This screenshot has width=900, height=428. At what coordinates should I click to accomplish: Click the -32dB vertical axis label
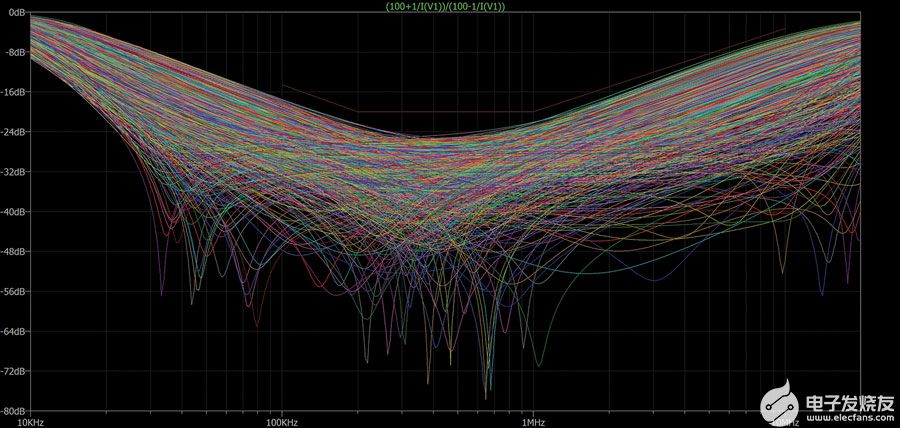pos(13,172)
